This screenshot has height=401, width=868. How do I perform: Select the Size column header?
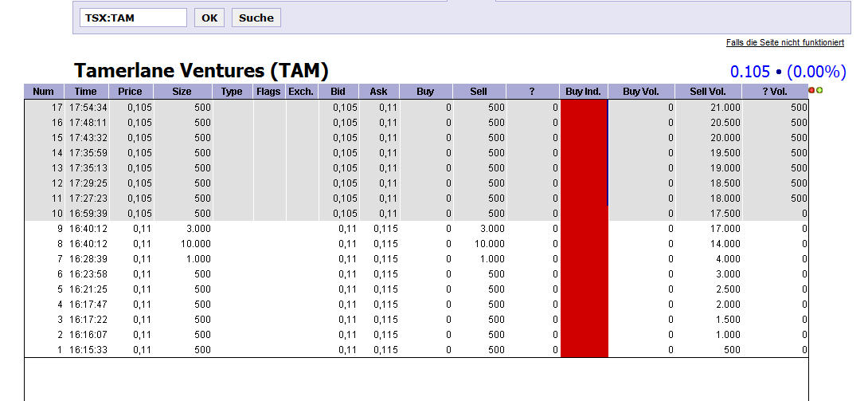pos(182,92)
